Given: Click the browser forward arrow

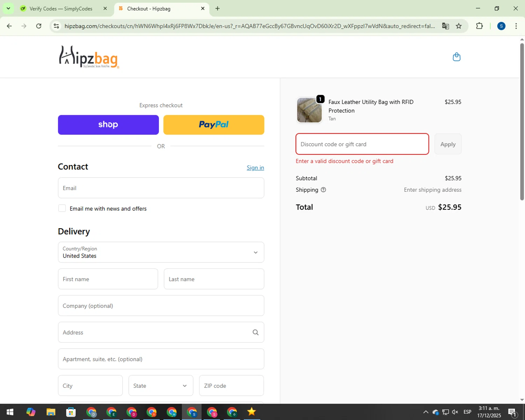Looking at the screenshot, I should [x=24, y=26].
